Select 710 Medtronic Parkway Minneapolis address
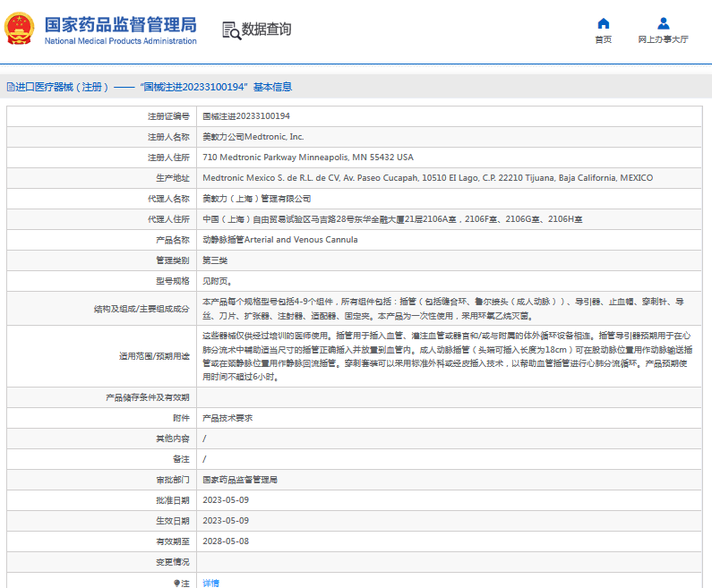The width and height of the screenshot is (712, 588). (308, 157)
